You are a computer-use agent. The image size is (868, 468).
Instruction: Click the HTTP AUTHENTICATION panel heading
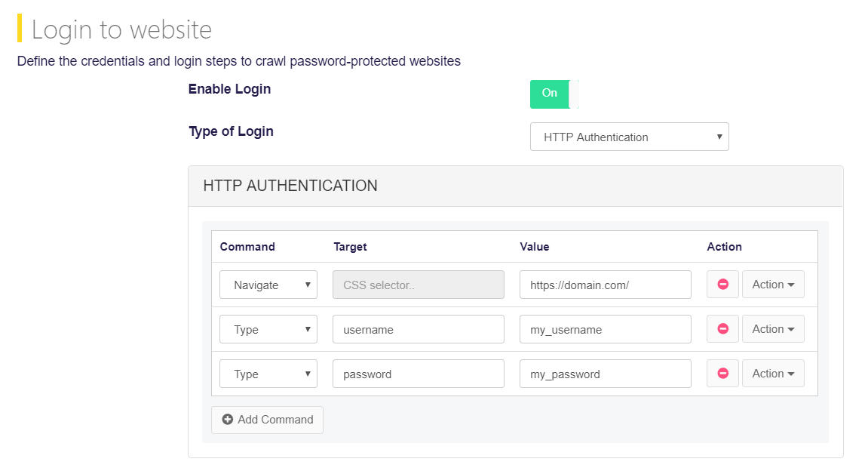[290, 186]
